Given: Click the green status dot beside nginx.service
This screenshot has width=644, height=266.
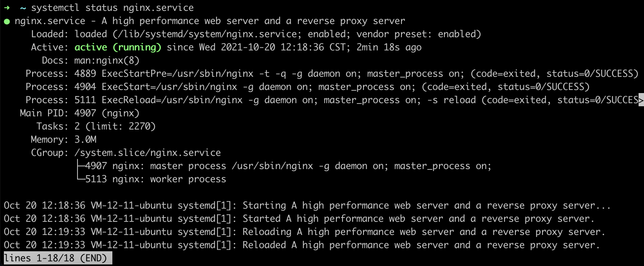Looking at the screenshot, I should pyautogui.click(x=7, y=21).
